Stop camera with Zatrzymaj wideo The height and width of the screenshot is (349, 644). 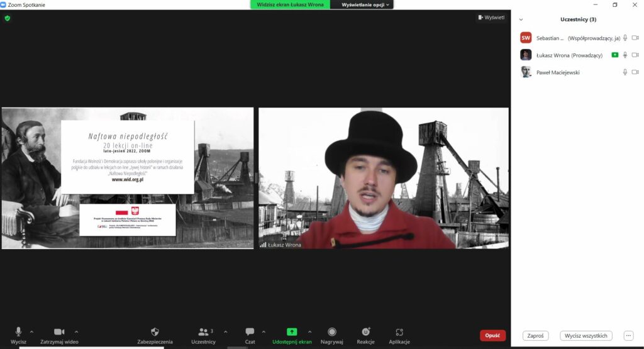(x=59, y=332)
